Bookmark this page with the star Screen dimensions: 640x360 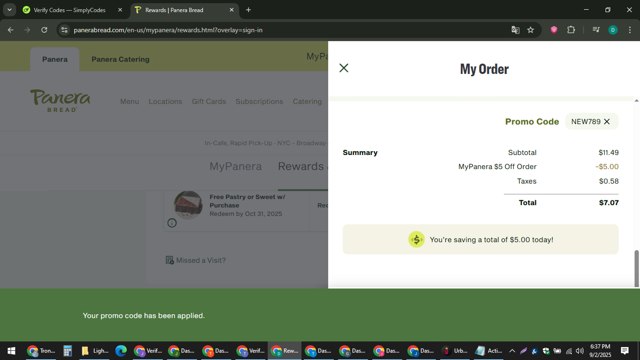coord(530,30)
